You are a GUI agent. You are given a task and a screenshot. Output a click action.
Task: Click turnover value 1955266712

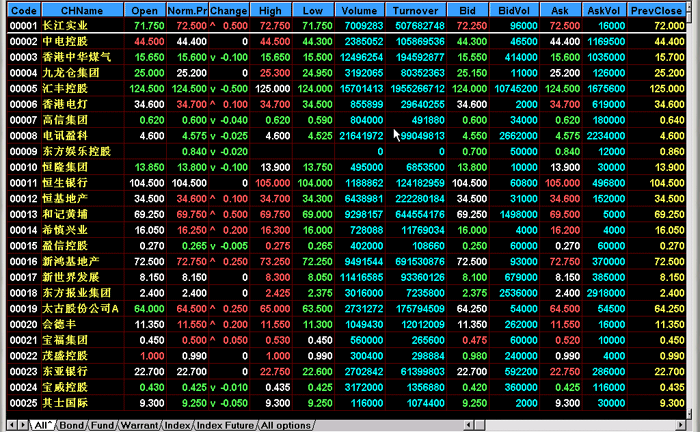(x=417, y=88)
